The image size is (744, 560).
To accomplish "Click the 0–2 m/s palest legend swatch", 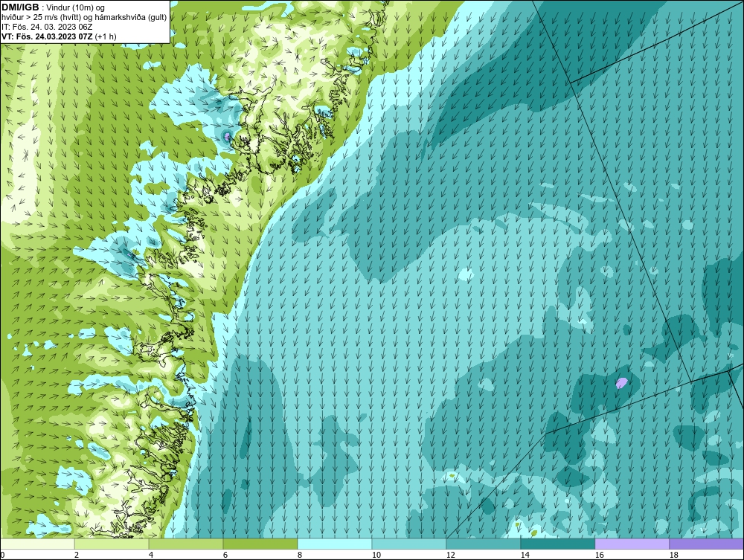I will [37, 544].
